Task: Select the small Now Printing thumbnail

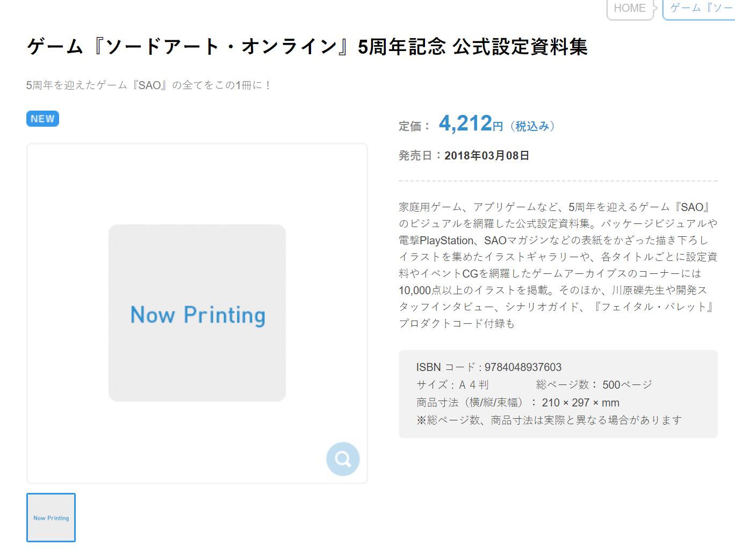Action: (x=51, y=518)
